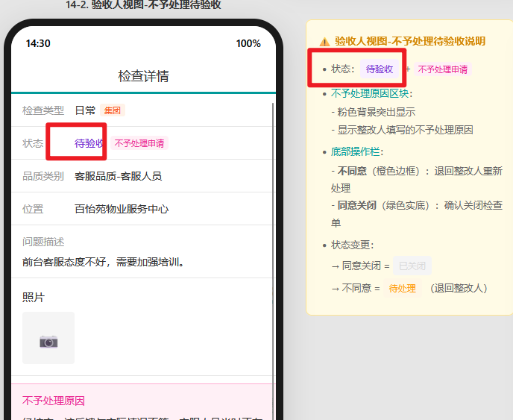Image resolution: width=513 pixels, height=420 pixels.
Task: Click the warning triangle icon in notes
Action: pyautogui.click(x=324, y=42)
